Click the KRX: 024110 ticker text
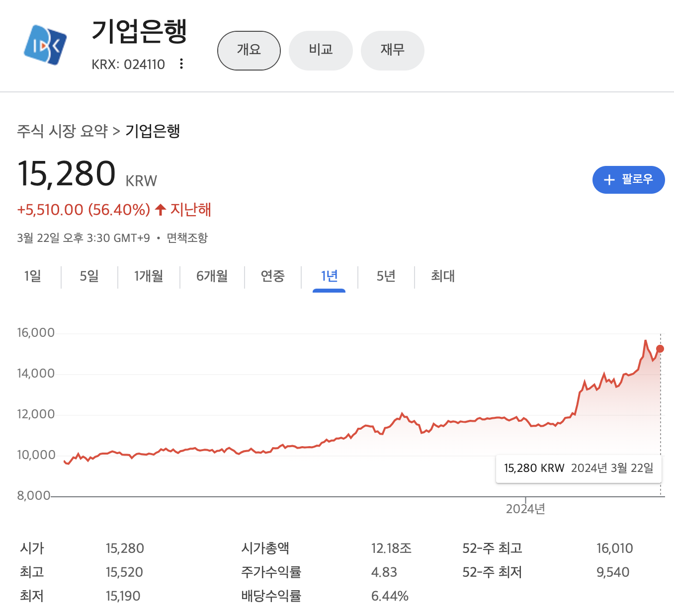The width and height of the screenshot is (674, 616). pyautogui.click(x=128, y=65)
